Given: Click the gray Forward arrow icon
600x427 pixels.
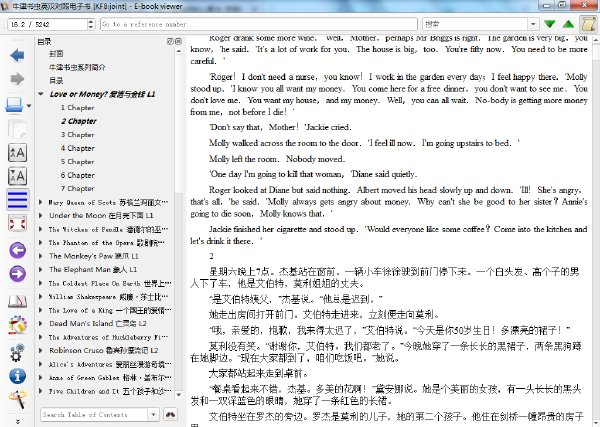Looking at the screenshot, I should click(17, 79).
